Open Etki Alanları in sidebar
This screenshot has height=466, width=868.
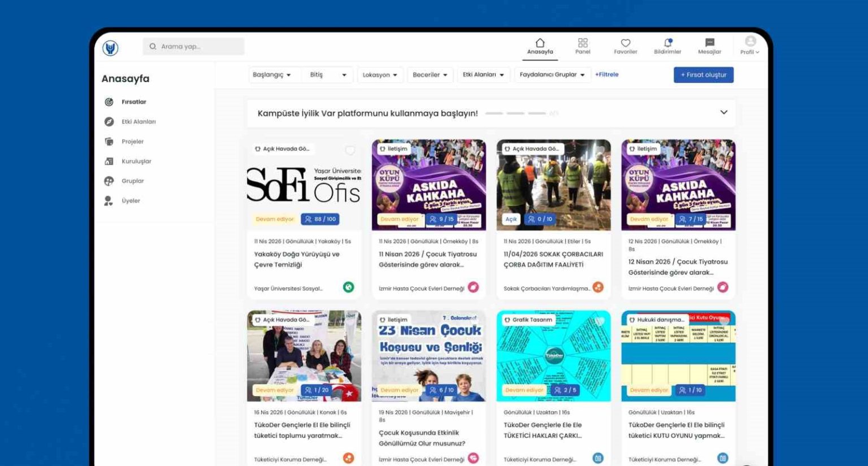(138, 122)
